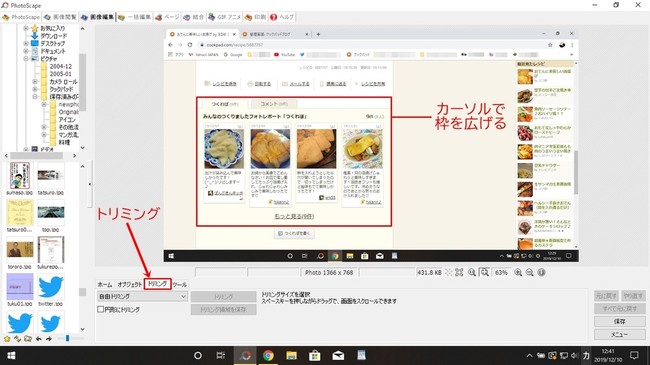Click the rotate-left arrow icon below thumbnails
Screen dimensions: 650x365
click(39, 338)
